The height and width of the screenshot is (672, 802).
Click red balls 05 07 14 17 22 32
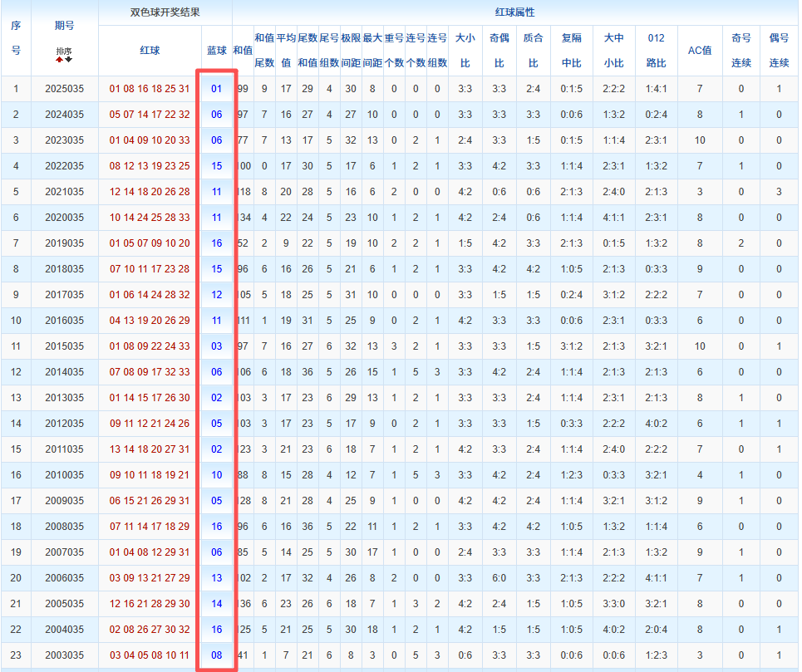click(150, 115)
